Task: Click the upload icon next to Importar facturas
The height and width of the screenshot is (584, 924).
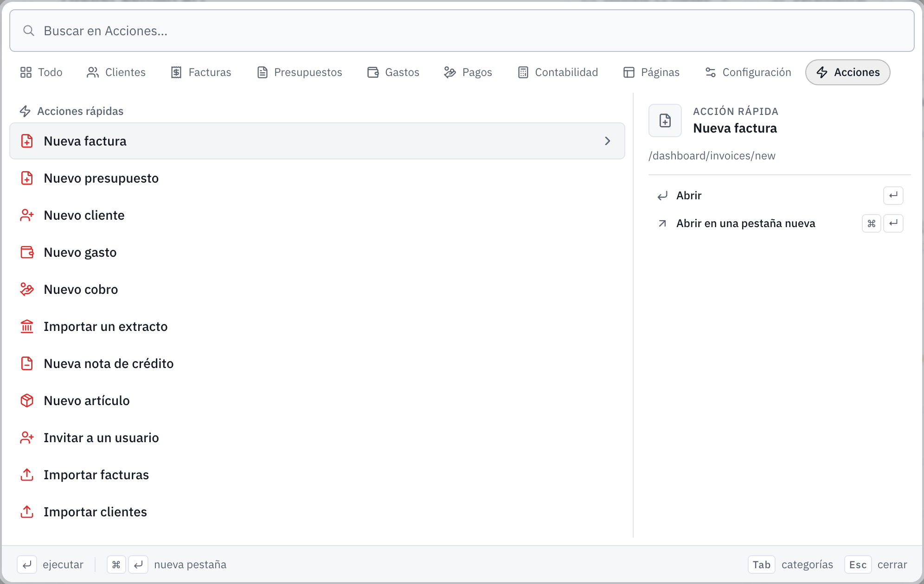Action: (27, 475)
